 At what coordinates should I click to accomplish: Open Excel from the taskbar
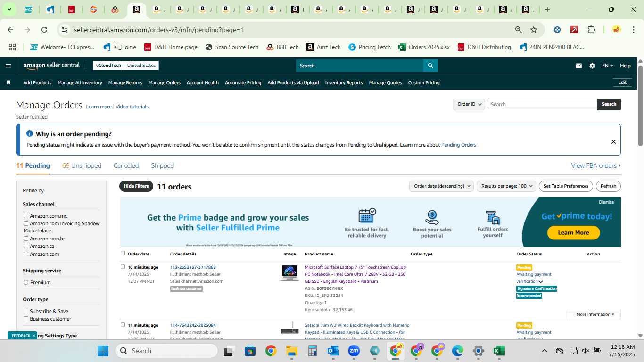pyautogui.click(x=499, y=351)
